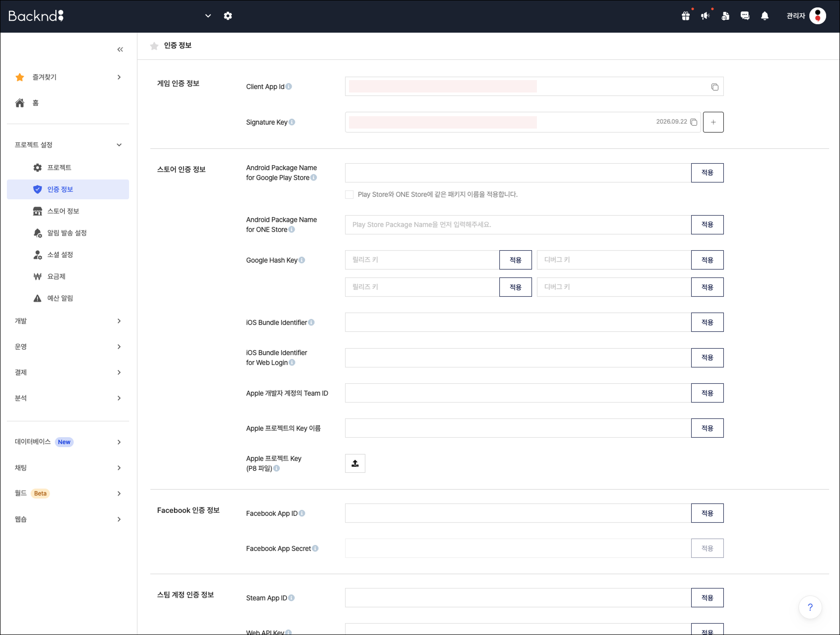
Task: Focus the Apple 프로젝트의 Key 이름 field
Action: point(518,428)
